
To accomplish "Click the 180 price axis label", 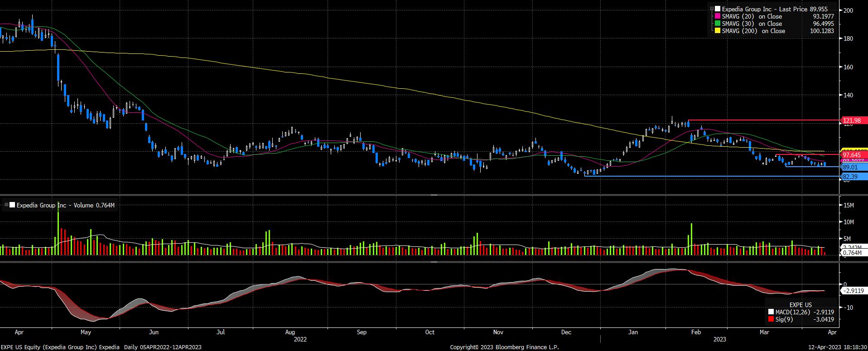I will [849, 38].
